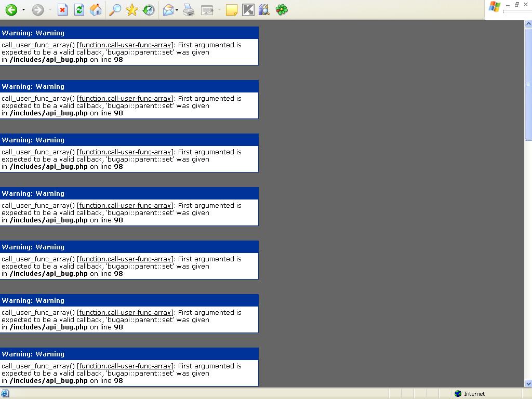Viewport: 532px width, 399px height.
Task: Refresh the page with the Refresh icon
Action: point(79,10)
